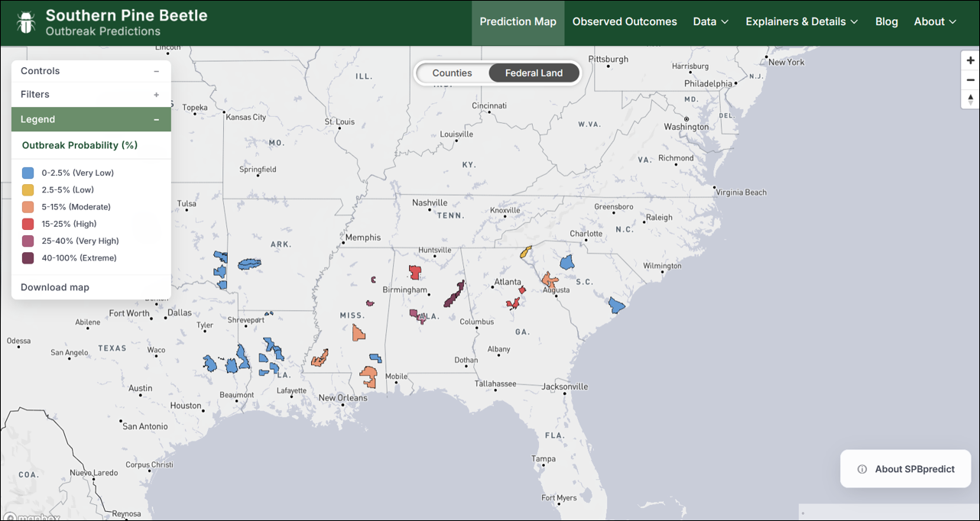This screenshot has height=521, width=980.
Task: Open About SPBpredict info button
Action: [906, 469]
